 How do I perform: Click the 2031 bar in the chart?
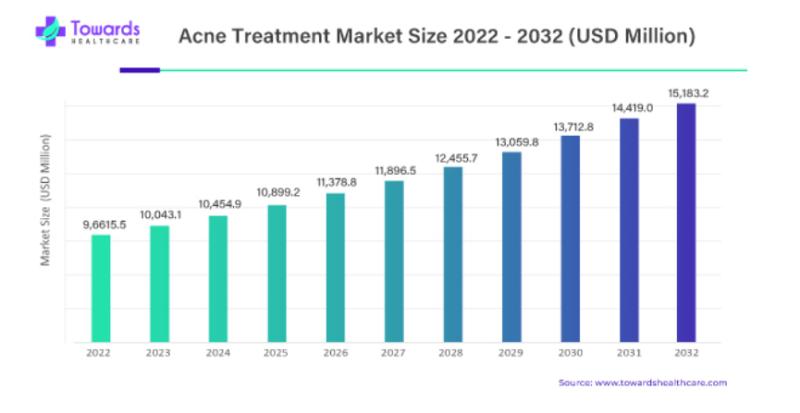(629, 230)
